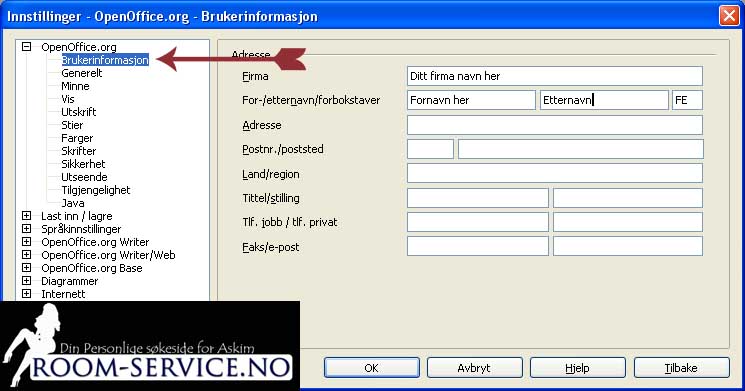745x391 pixels.
Task: Focus the Tittel input field
Action: [478, 198]
